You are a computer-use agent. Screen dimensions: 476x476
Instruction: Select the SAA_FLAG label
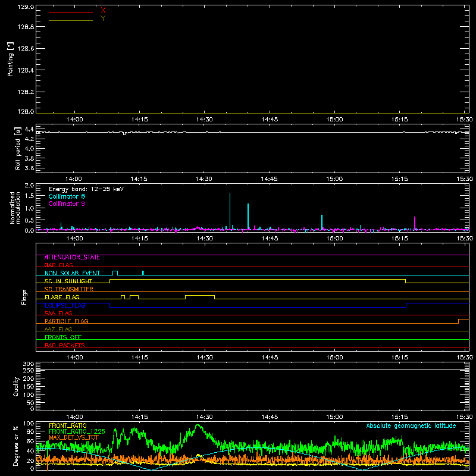pyautogui.click(x=58, y=313)
